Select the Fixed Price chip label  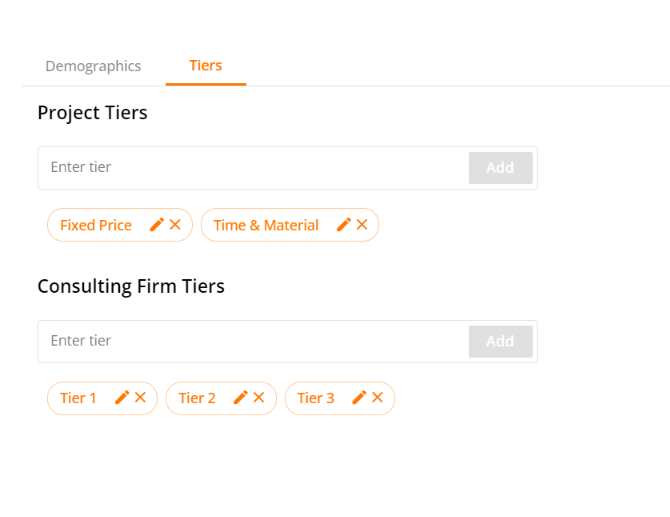pyautogui.click(x=96, y=225)
